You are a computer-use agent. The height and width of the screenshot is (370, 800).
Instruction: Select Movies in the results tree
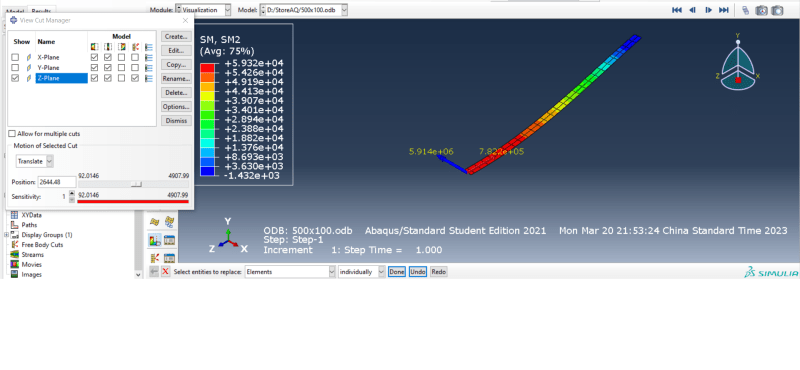click(x=31, y=264)
